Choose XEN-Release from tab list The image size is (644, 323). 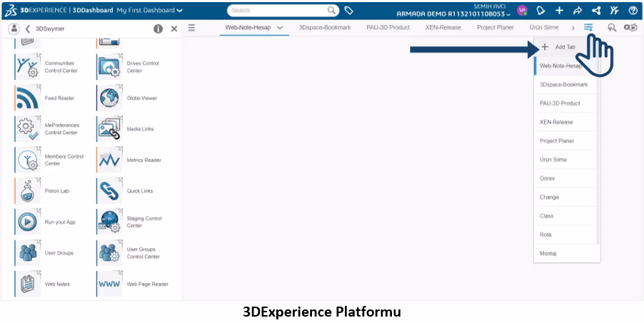[x=565, y=122]
